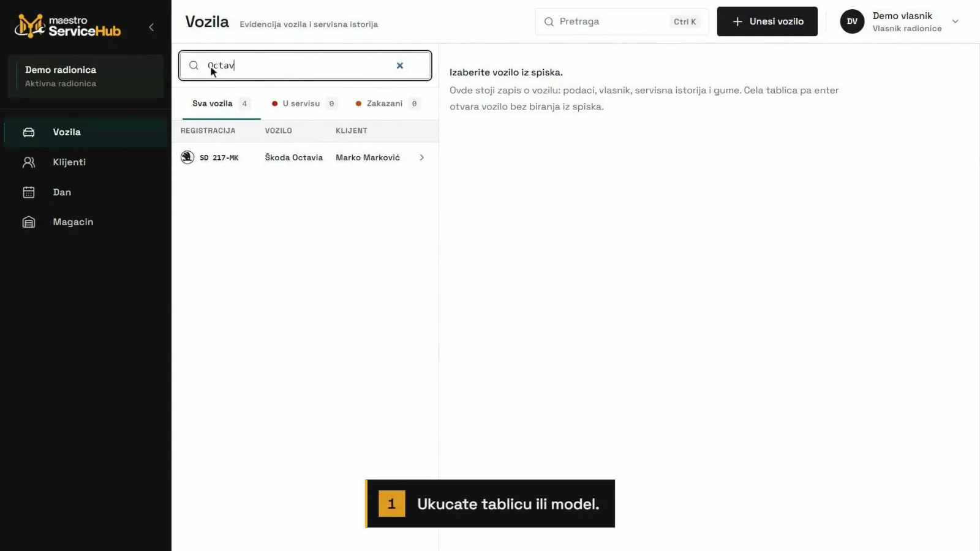The image size is (980, 551).
Task: Clear the vehicle search with the X
Action: 400,66
